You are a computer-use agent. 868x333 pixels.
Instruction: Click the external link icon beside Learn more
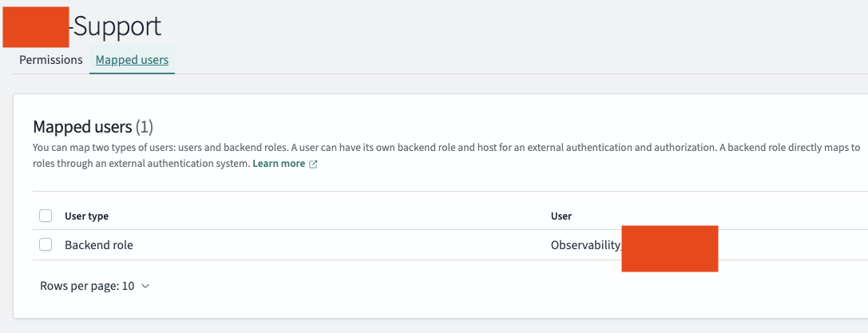pos(313,164)
